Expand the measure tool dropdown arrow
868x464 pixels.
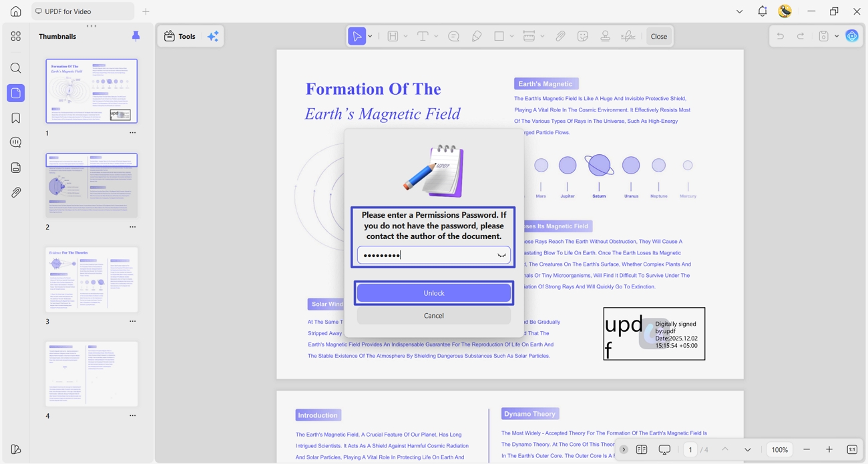click(x=542, y=36)
